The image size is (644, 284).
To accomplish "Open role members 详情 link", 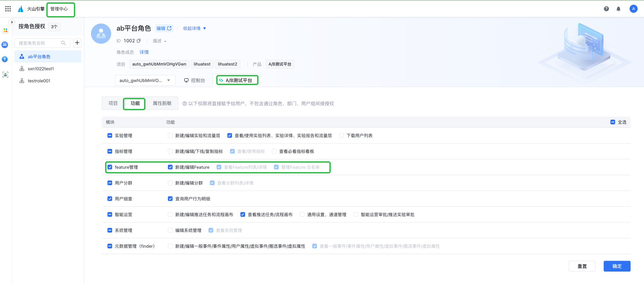I will point(144,52).
